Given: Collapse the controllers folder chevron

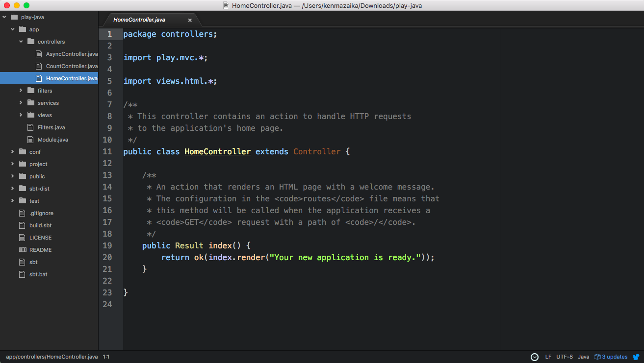Looking at the screenshot, I should (x=21, y=42).
